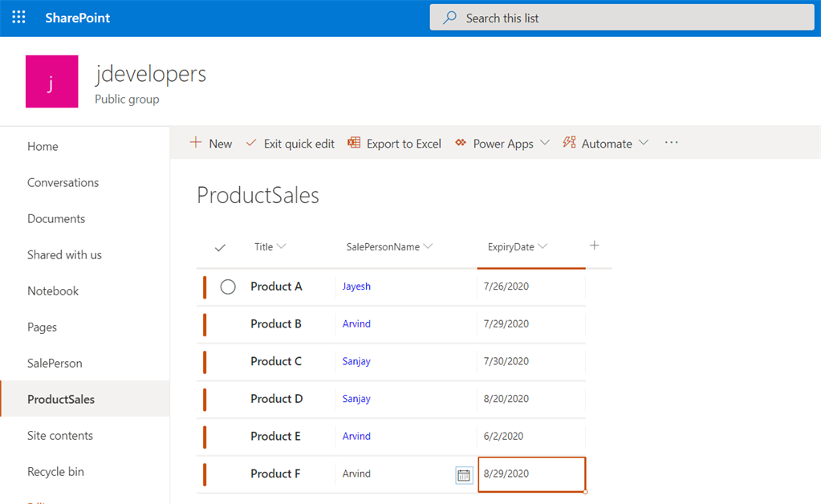Click the Automate flow icon
The width and height of the screenshot is (821, 504).
[x=570, y=143]
